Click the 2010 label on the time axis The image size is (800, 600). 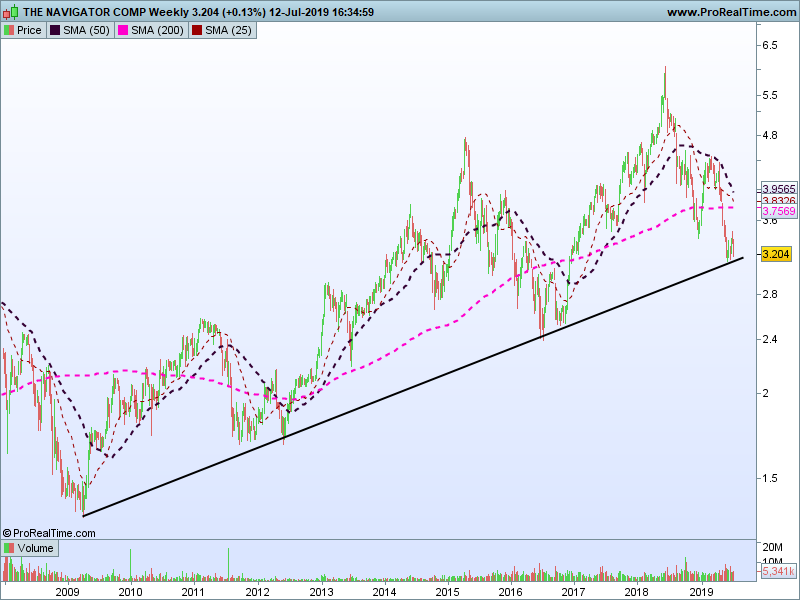130,592
